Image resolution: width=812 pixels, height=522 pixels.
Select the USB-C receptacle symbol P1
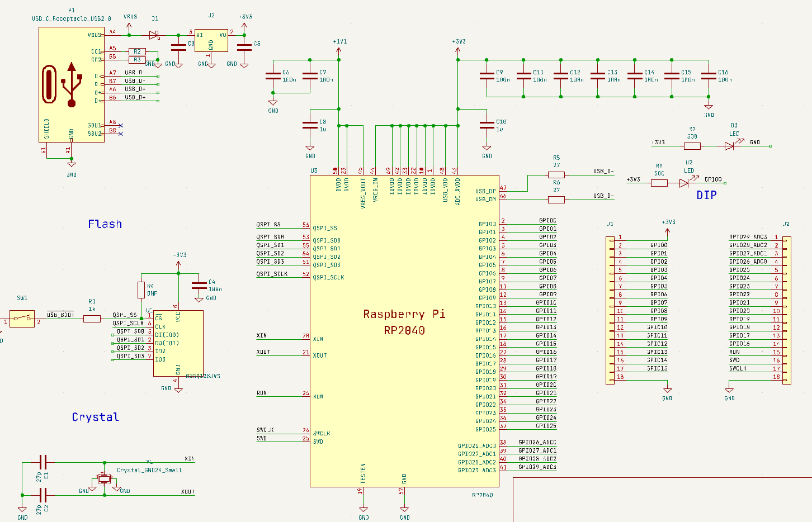coord(71,84)
